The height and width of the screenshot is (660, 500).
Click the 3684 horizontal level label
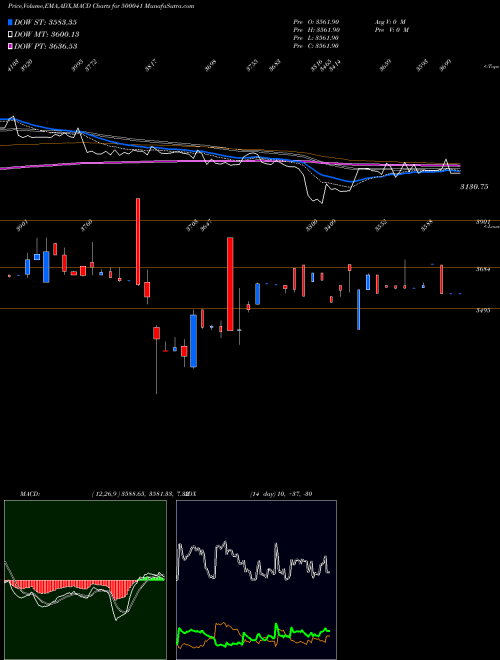click(x=483, y=269)
